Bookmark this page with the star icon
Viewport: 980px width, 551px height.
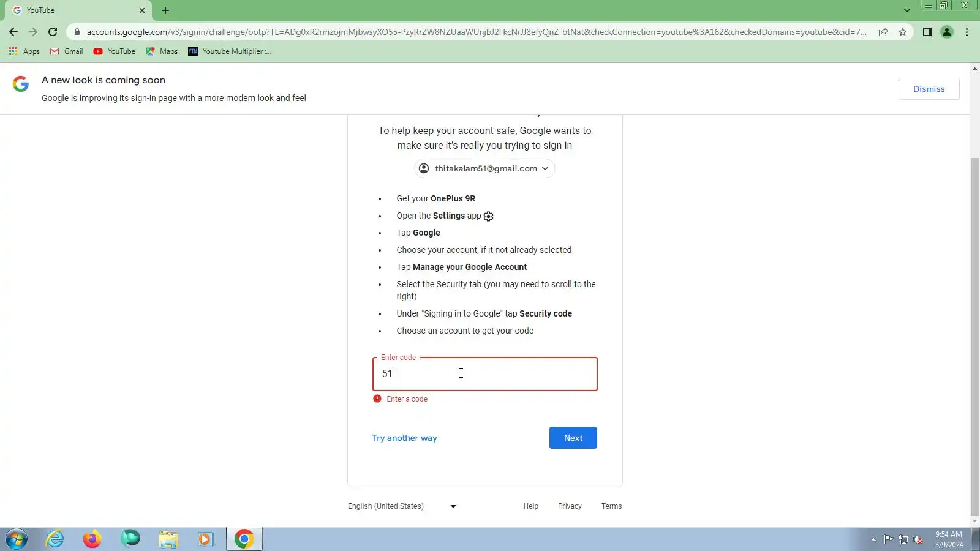pyautogui.click(x=903, y=32)
